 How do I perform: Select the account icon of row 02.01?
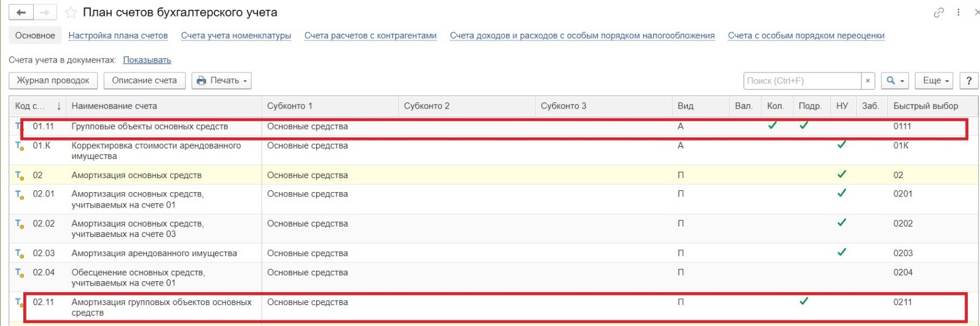[x=19, y=195]
